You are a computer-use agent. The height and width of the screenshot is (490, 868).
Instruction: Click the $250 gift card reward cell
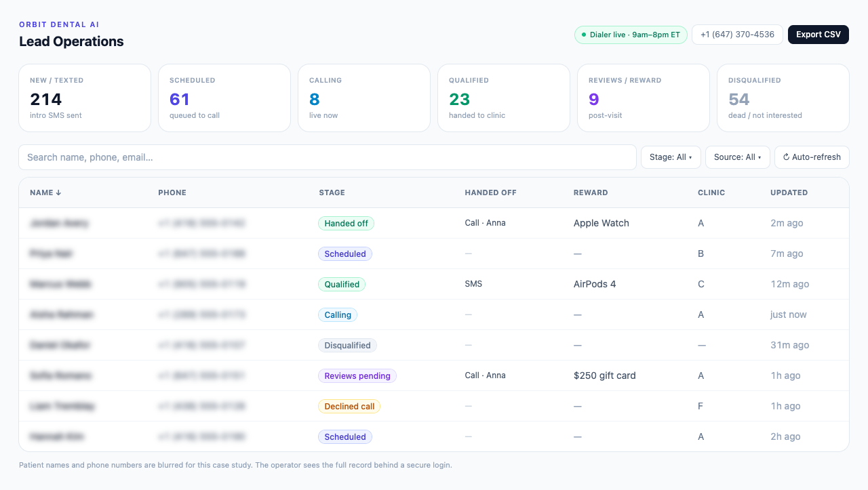tap(605, 375)
